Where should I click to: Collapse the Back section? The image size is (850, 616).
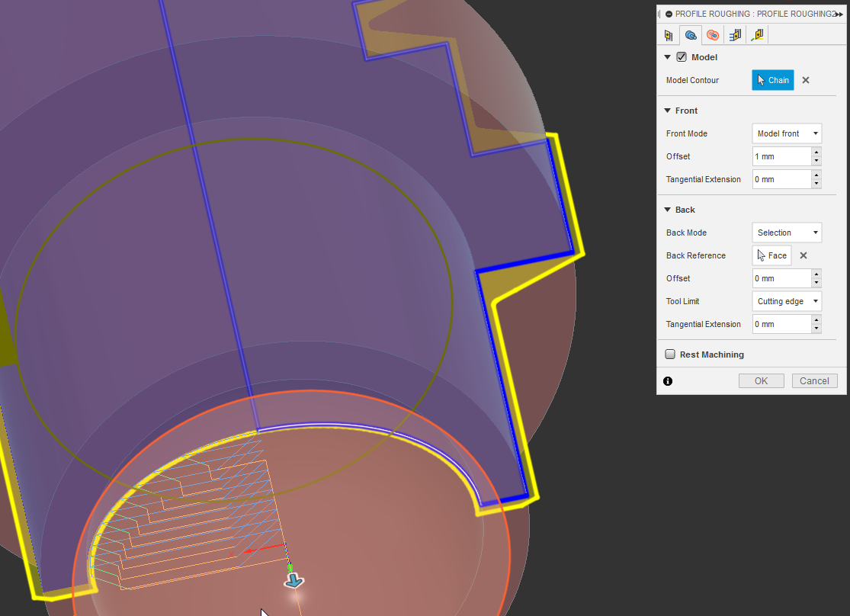[x=667, y=210]
